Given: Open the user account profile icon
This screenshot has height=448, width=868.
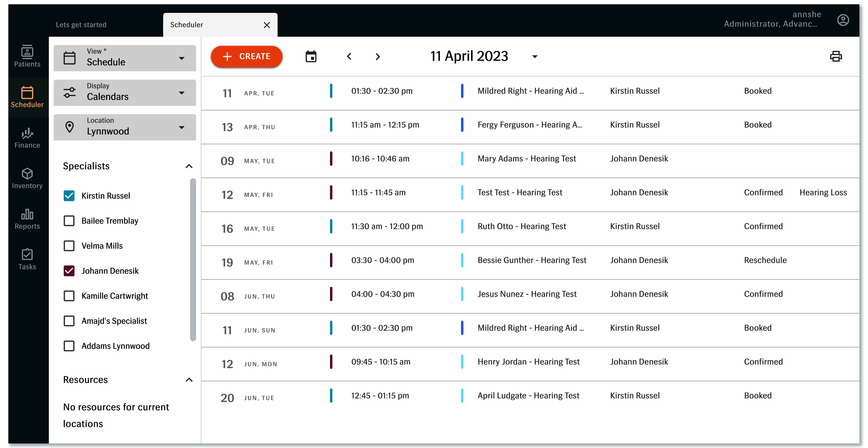Looking at the screenshot, I should coord(843,20).
